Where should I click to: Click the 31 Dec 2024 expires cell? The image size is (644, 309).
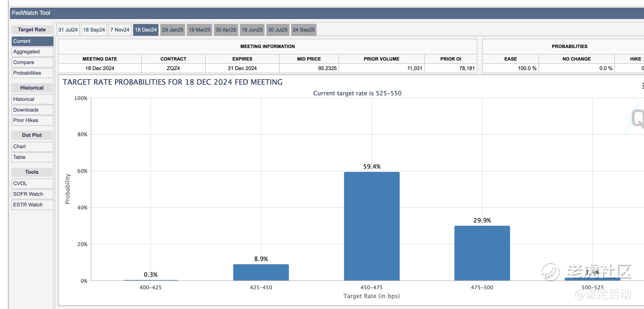point(242,68)
